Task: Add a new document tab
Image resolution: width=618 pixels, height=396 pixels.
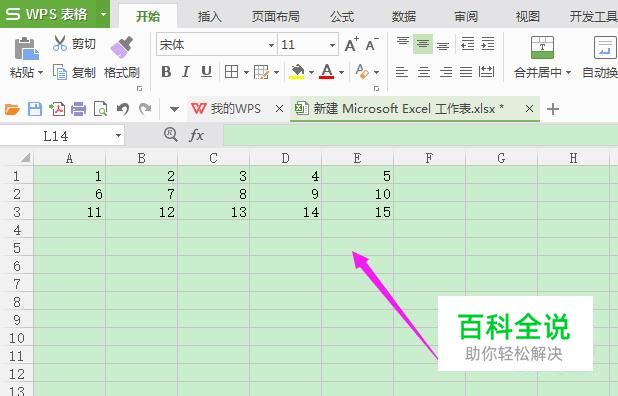Action: point(553,109)
